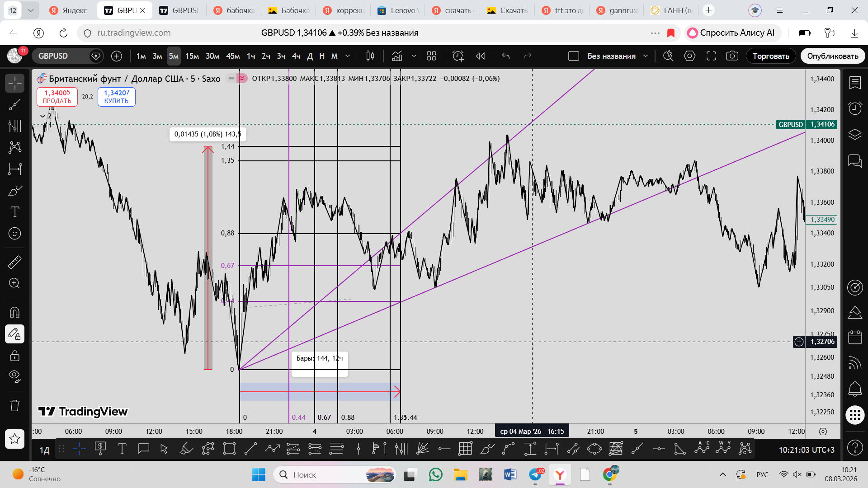Collapse the indicator legend chevron

[42, 116]
